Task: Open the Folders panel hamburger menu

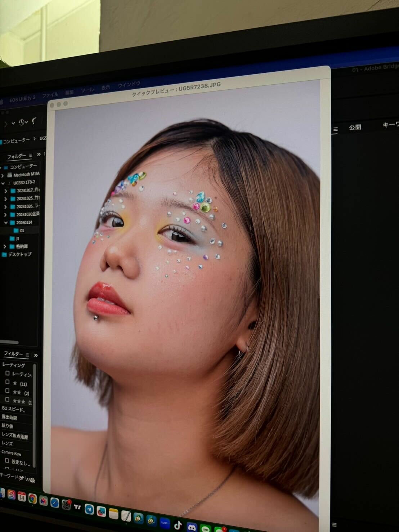Action: tap(31, 156)
